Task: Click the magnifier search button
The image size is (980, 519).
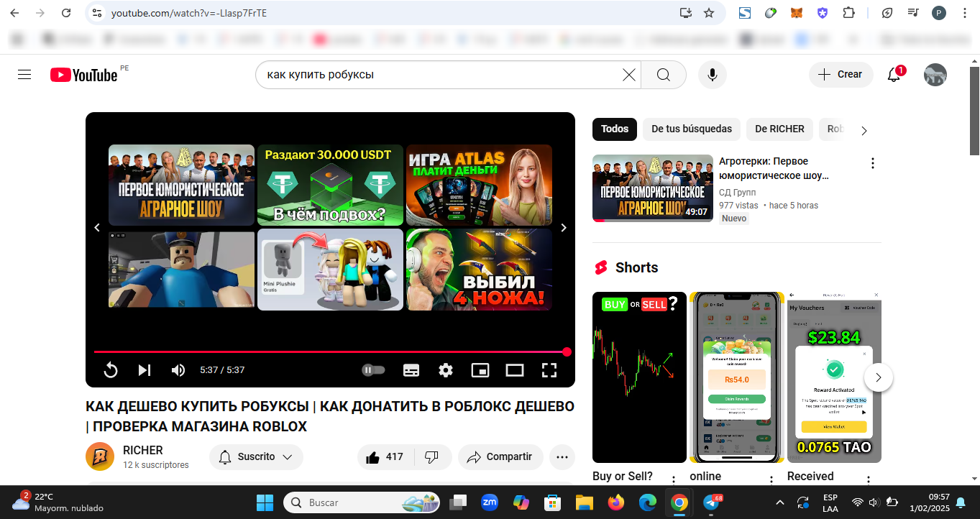Action: (663, 75)
